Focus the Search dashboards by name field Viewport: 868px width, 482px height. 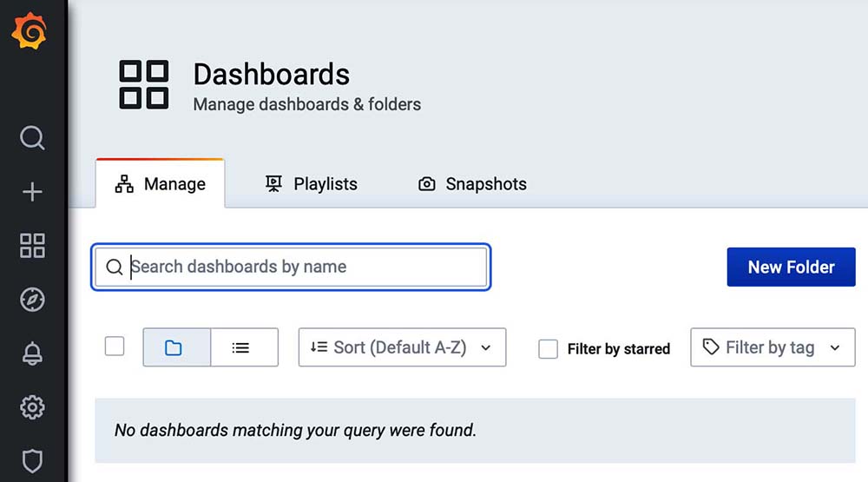tap(304, 267)
